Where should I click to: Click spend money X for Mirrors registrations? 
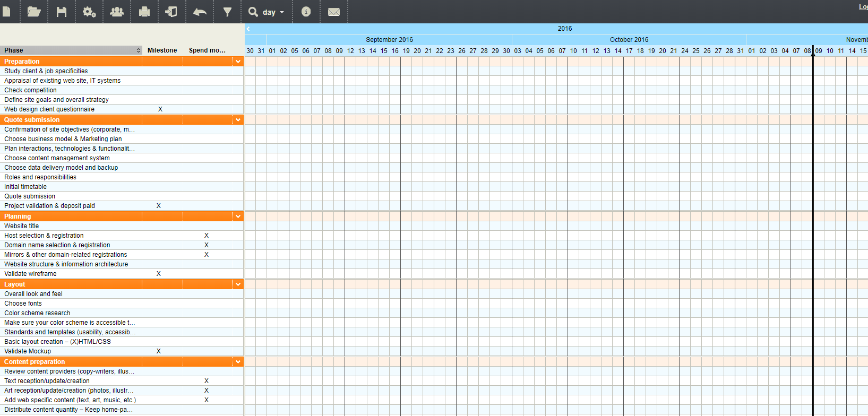(x=207, y=255)
